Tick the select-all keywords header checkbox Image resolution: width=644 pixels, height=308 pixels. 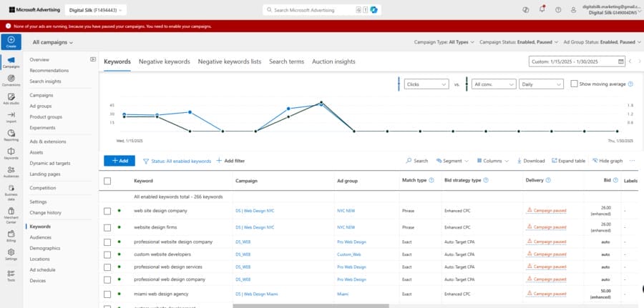pyautogui.click(x=107, y=181)
